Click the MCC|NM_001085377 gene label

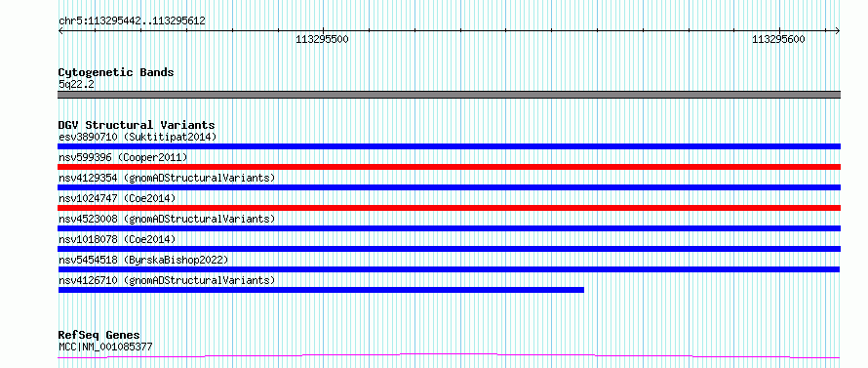pyautogui.click(x=105, y=347)
